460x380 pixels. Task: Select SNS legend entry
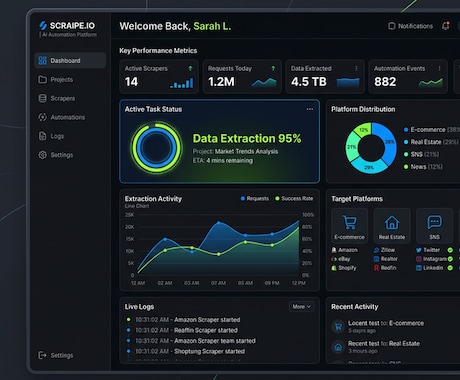point(421,154)
